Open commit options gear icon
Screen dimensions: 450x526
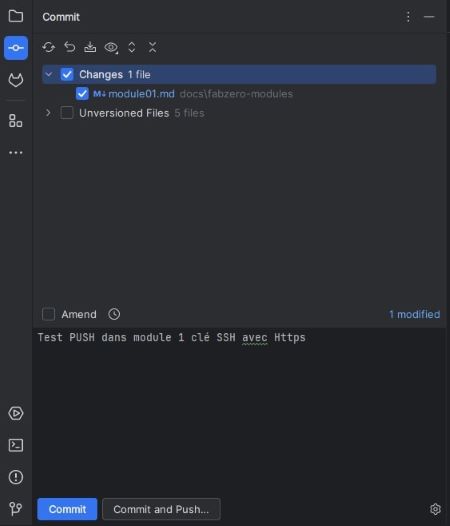(x=435, y=509)
